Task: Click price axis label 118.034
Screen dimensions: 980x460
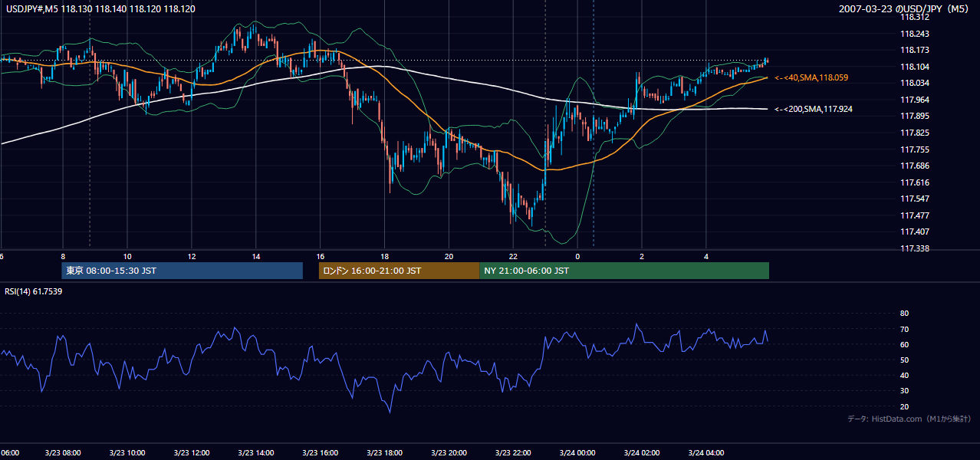Action: pyautogui.click(x=914, y=84)
